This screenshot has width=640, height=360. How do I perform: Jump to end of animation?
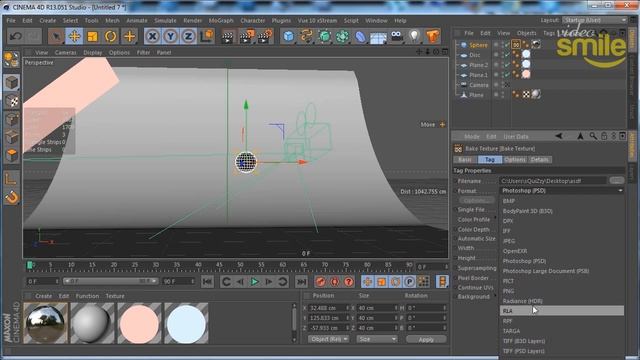[301, 281]
